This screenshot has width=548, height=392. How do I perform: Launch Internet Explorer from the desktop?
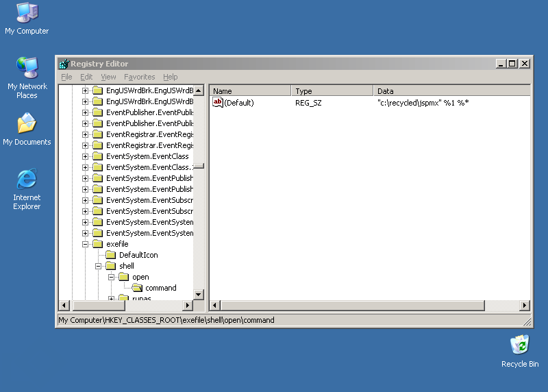click(x=27, y=179)
